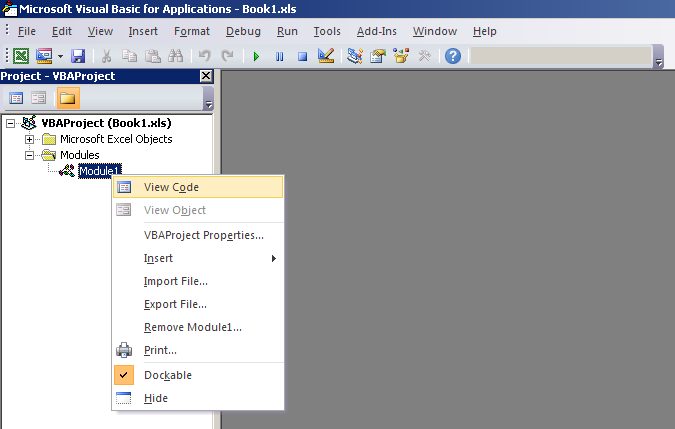Screen dimensions: 675x429
Task: Open the File menu
Action: (27, 31)
